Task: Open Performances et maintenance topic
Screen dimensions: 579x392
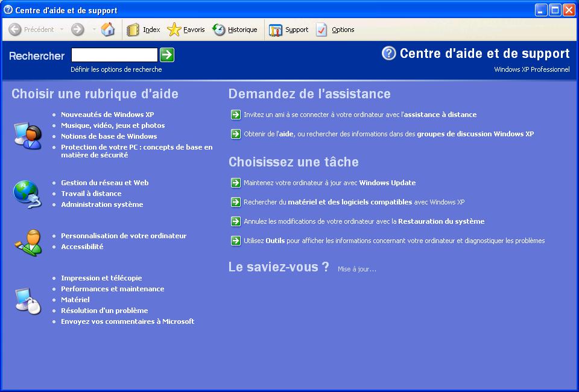Action: click(113, 289)
